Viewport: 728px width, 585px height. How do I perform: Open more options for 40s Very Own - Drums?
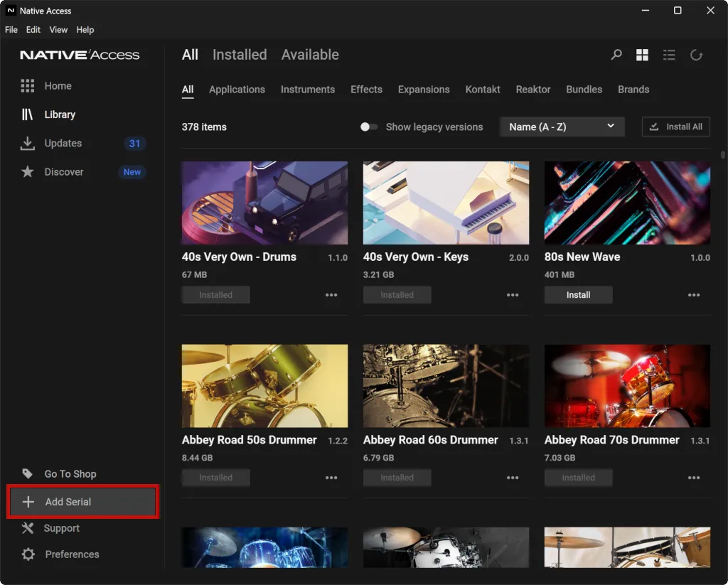point(331,295)
